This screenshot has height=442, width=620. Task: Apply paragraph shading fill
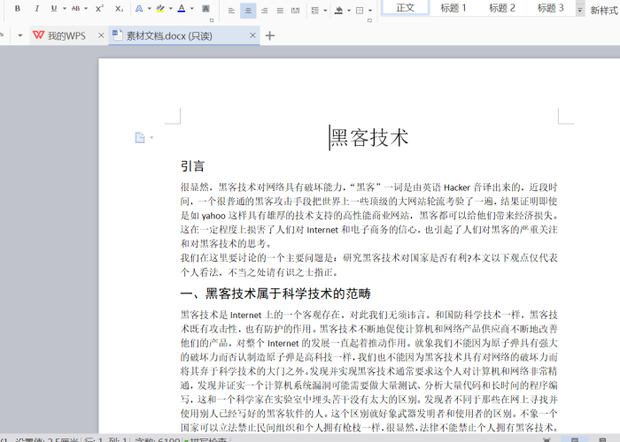[338, 11]
